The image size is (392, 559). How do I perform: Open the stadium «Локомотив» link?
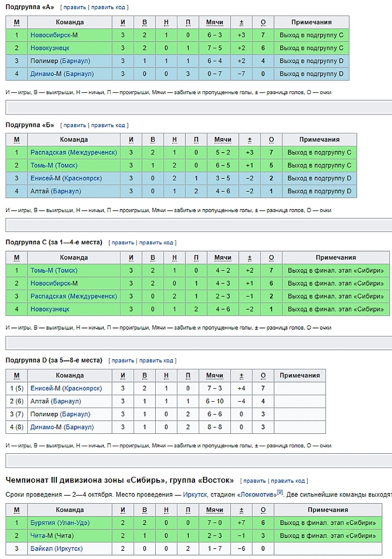tap(257, 493)
